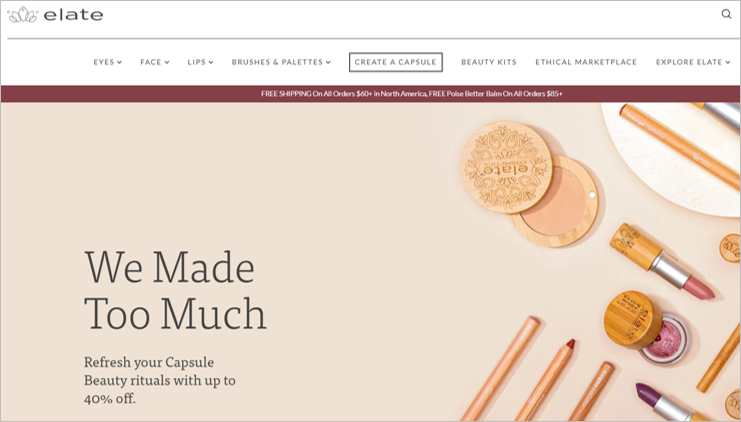
Task: Open the Beauty Kits menu item
Action: point(489,62)
